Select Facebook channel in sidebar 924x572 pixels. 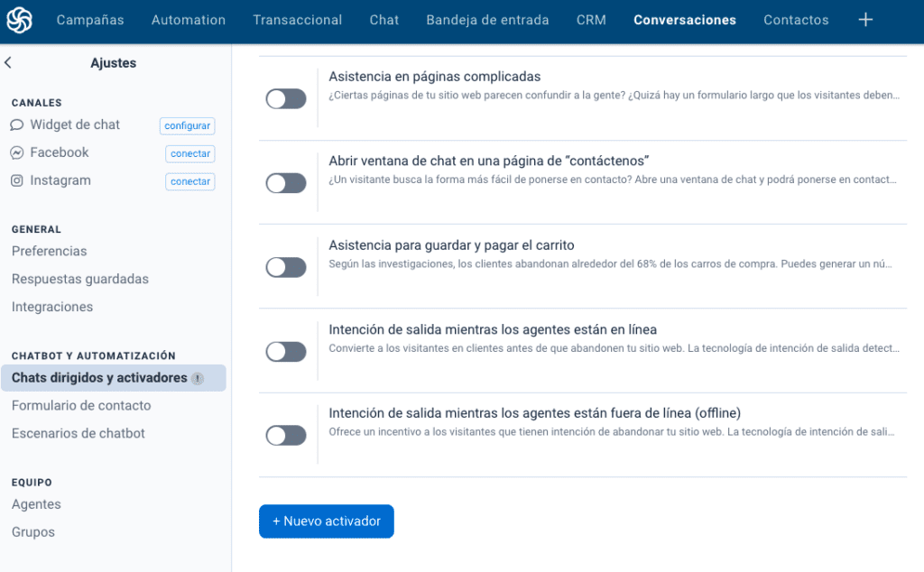click(60, 152)
